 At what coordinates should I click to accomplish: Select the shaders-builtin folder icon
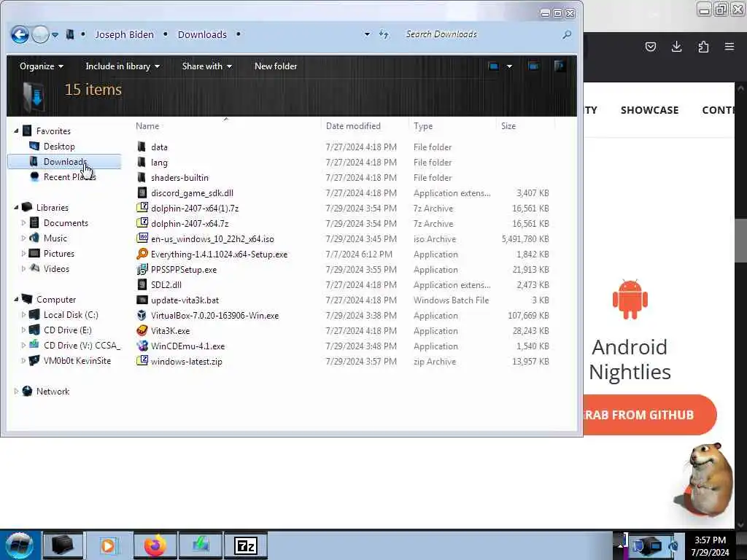click(x=142, y=177)
